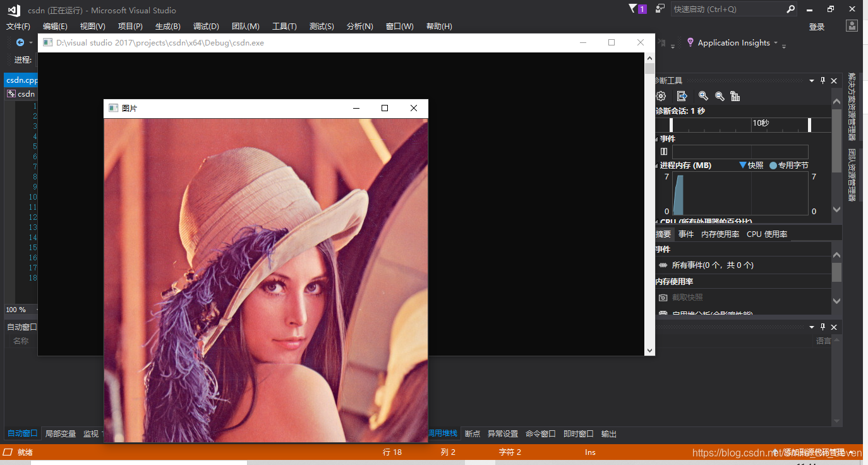Open autos panel window options dropdown

812,327
